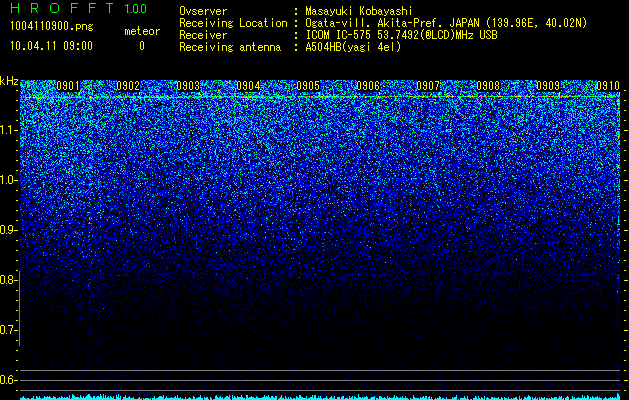Click the 1.1 frequency axis label
Screen dimensions: 629x400
tap(8, 130)
